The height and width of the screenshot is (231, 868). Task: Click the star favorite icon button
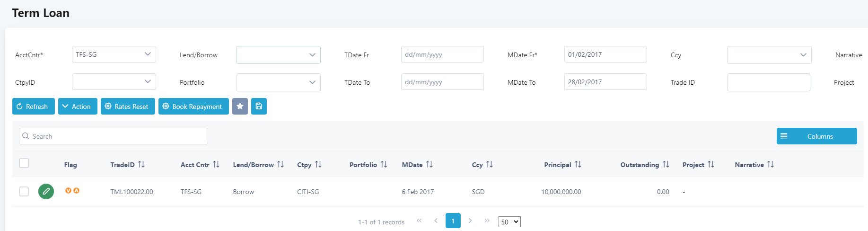(240, 107)
